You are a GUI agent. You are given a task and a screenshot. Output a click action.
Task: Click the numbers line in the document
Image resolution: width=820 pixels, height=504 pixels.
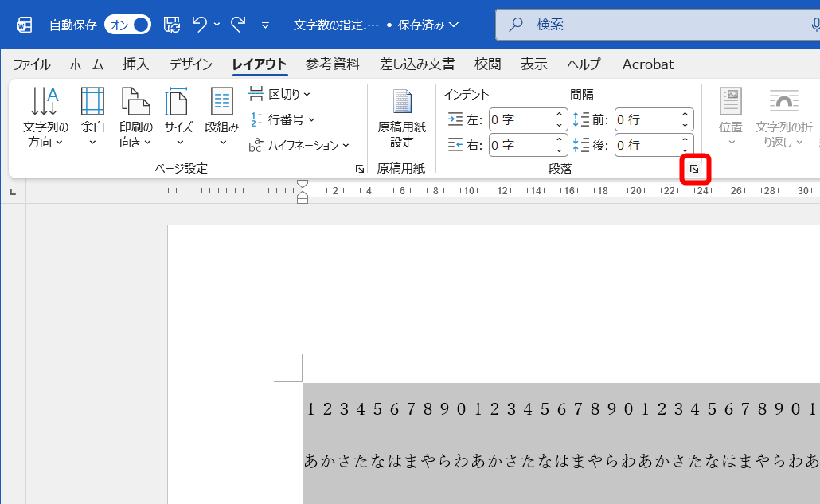[x=561, y=408]
